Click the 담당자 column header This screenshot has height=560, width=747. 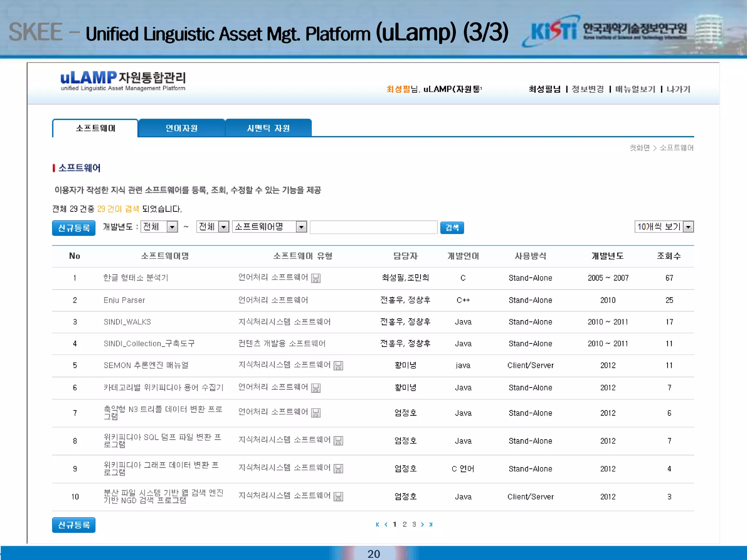pos(405,256)
